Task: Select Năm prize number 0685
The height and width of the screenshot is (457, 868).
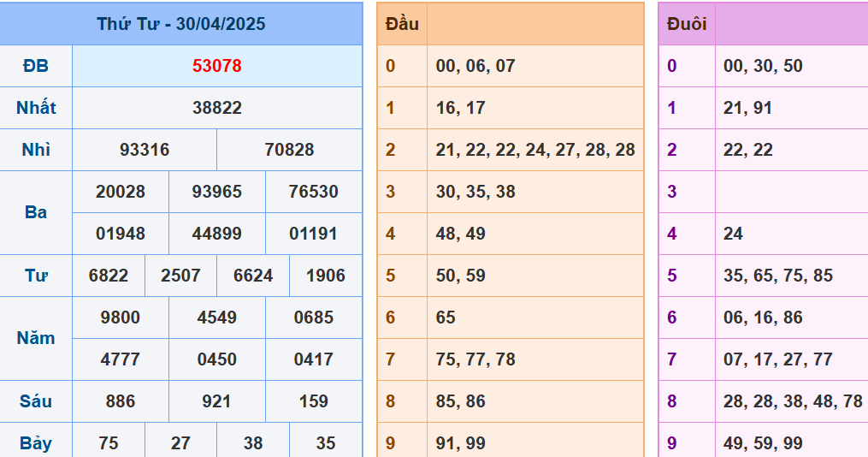Action: click(313, 318)
